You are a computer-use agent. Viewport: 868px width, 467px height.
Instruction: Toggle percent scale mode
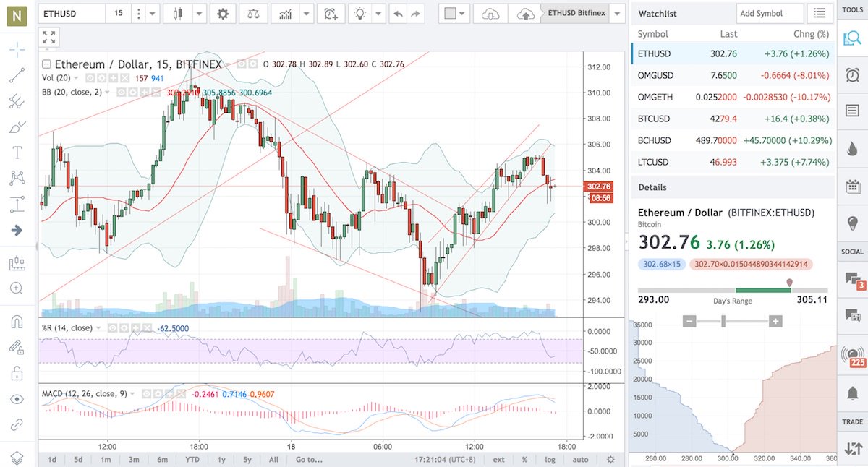pos(526,459)
